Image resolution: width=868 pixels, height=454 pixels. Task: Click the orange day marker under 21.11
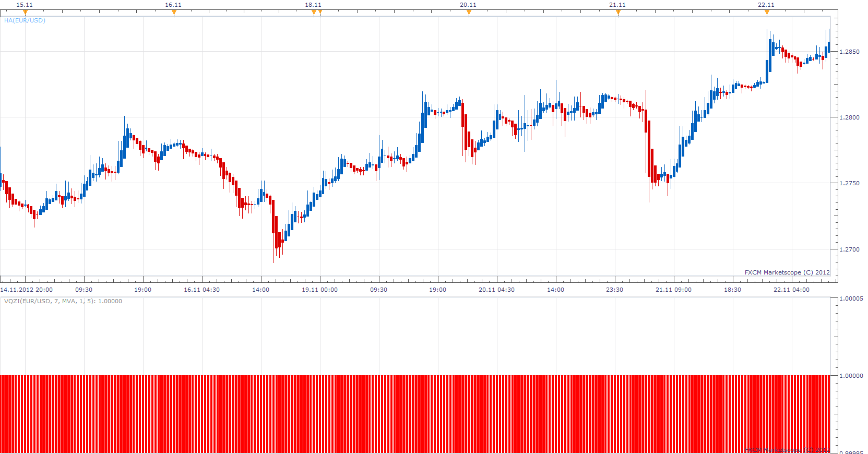pos(618,13)
